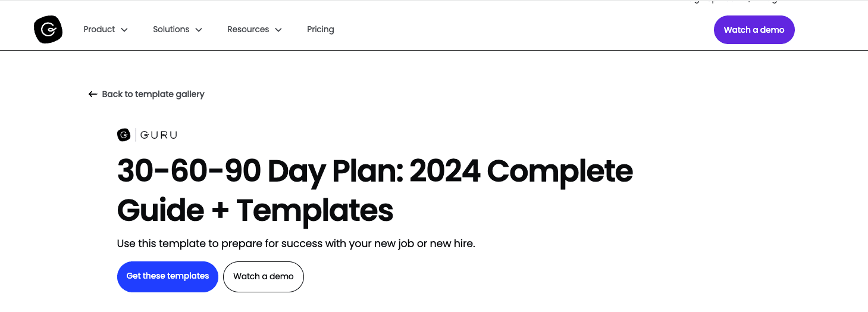
Task: Click the '2024 Complete' part of the title
Action: click(x=521, y=171)
